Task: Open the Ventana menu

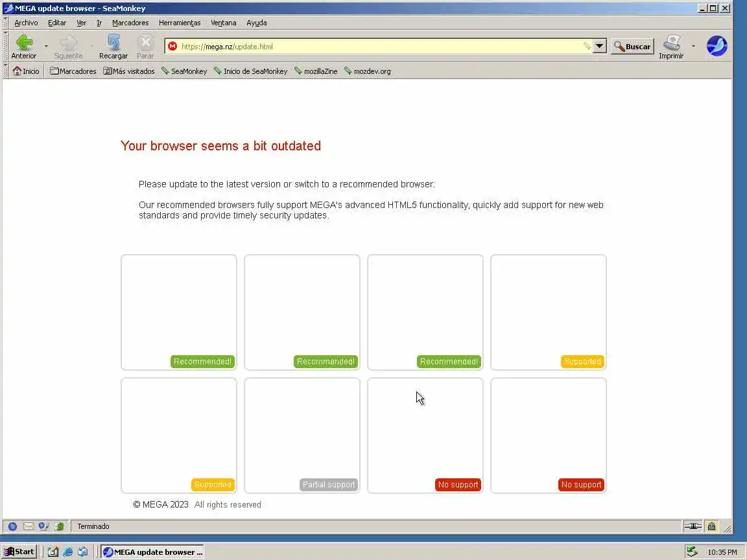Action: [224, 23]
